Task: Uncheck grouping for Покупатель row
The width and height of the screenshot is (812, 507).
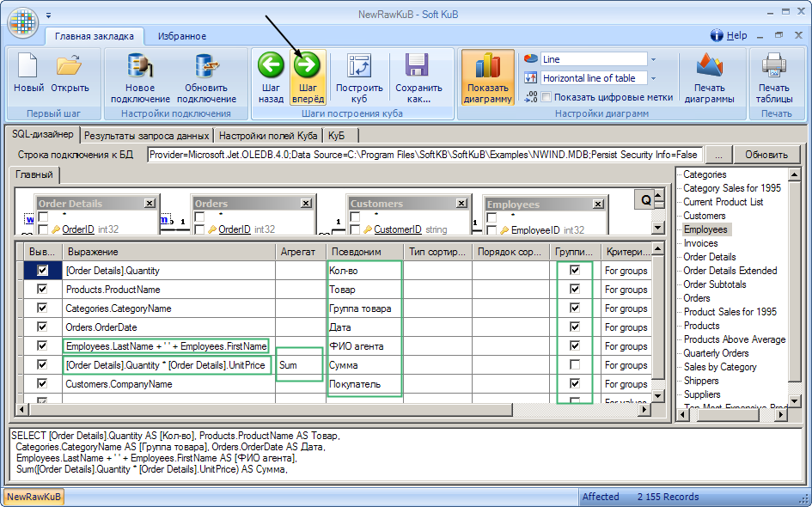Action: tap(574, 383)
